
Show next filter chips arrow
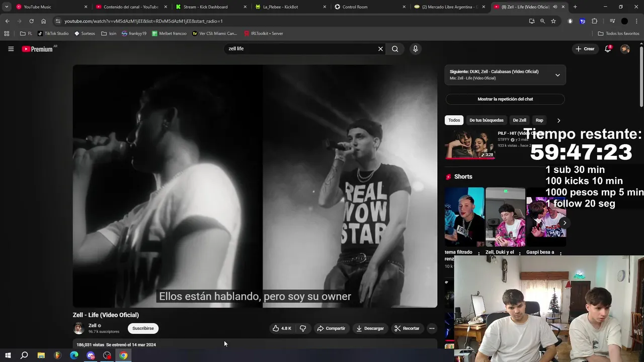[558, 121]
